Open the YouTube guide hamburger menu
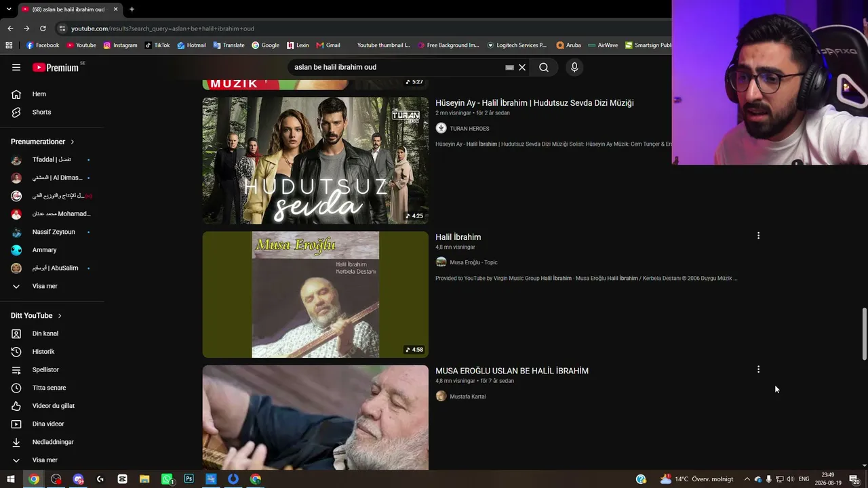Image resolution: width=868 pixels, height=488 pixels. pos(16,67)
